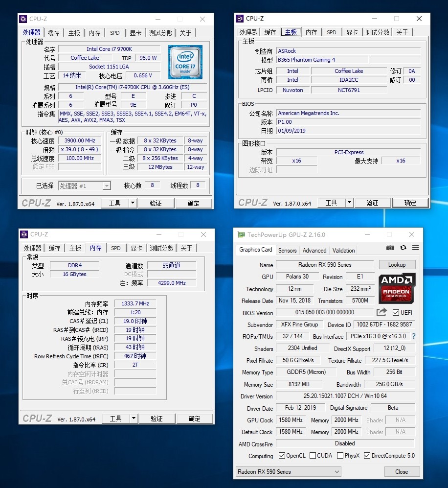Expand 工具 dropdown arrow in mainboard window
The height and width of the screenshot is (488, 448).
349,203
